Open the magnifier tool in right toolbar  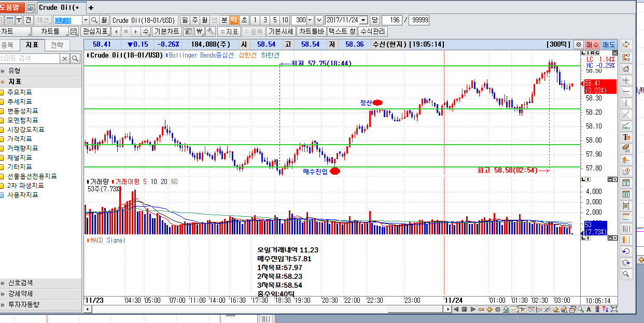click(x=626, y=274)
